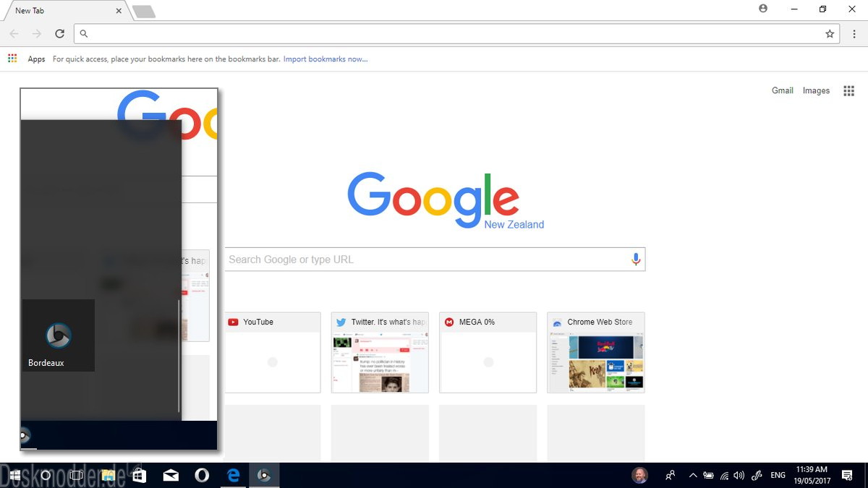Image resolution: width=868 pixels, height=488 pixels.
Task: Click the Import bookmarks now link
Action: [x=325, y=59]
